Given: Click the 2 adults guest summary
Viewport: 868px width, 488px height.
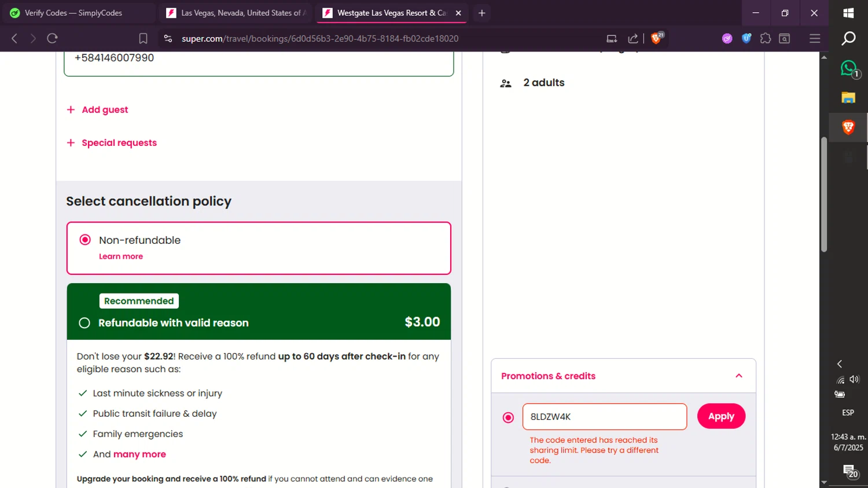Looking at the screenshot, I should [x=544, y=83].
